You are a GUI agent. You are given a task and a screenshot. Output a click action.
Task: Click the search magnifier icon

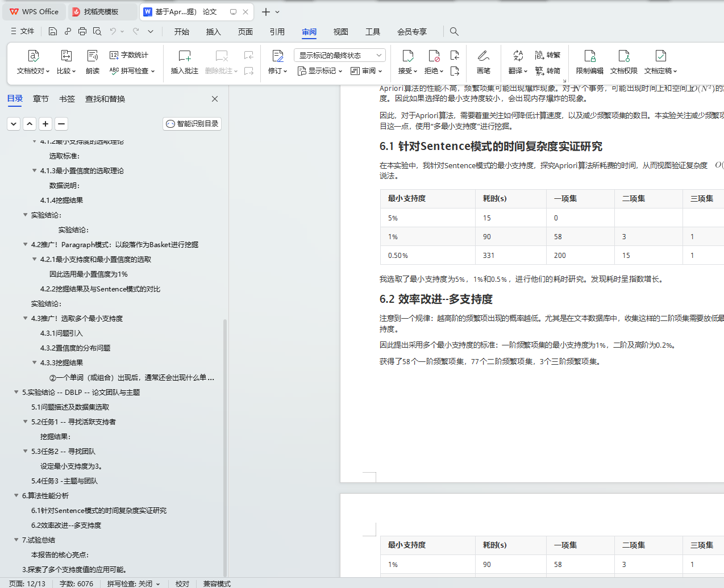(x=454, y=31)
